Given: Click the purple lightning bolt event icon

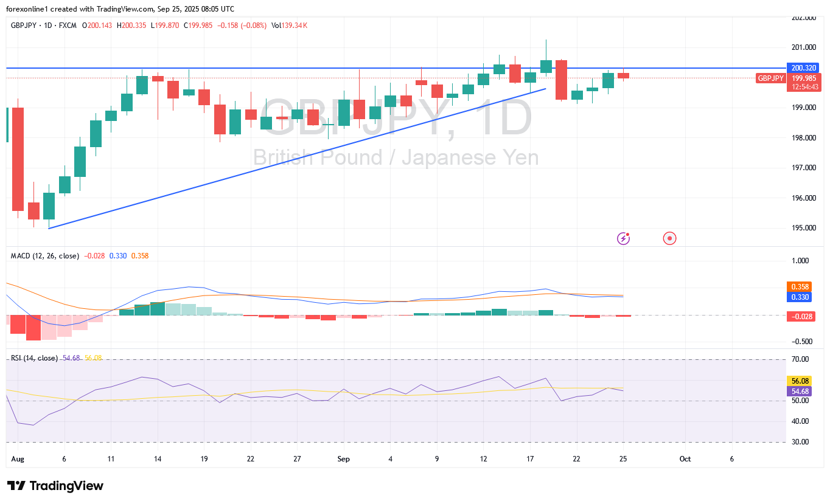Looking at the screenshot, I should (623, 238).
